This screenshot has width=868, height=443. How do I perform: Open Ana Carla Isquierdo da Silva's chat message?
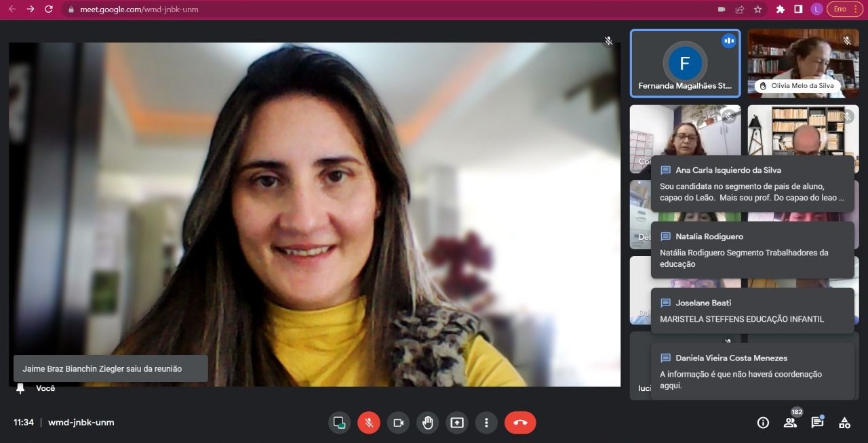(x=752, y=184)
